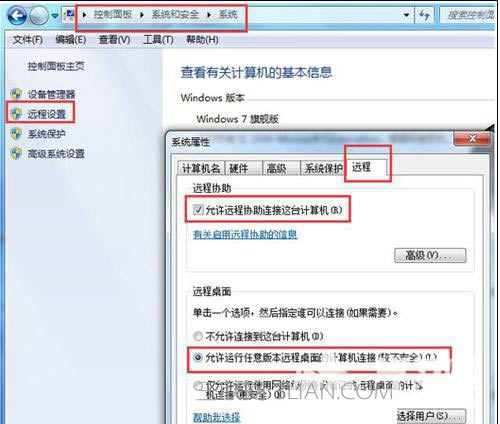This screenshot has height=424, width=500.
Task: Click shield icon beside 设备管理器
Action: pos(16,94)
